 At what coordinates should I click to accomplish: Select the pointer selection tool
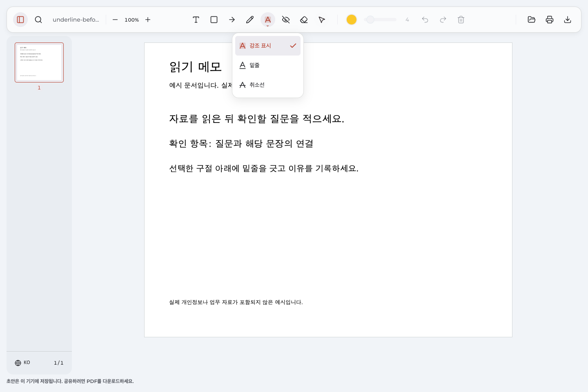(322, 20)
